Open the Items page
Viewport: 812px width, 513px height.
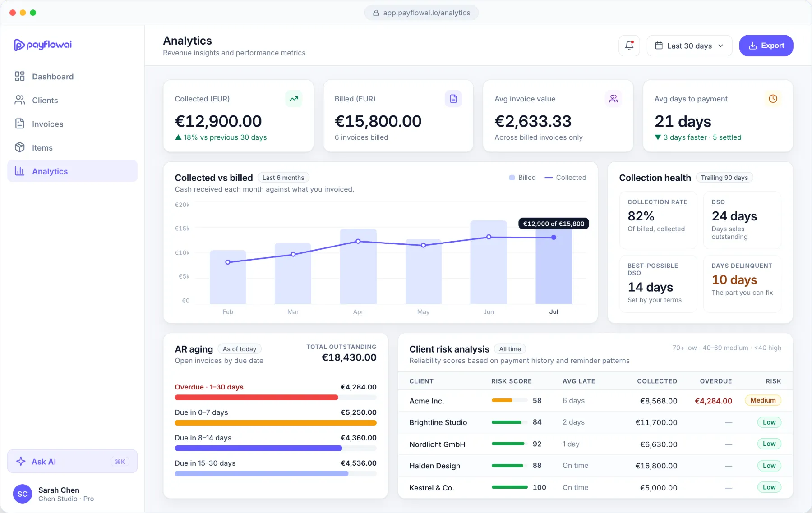tap(73, 147)
